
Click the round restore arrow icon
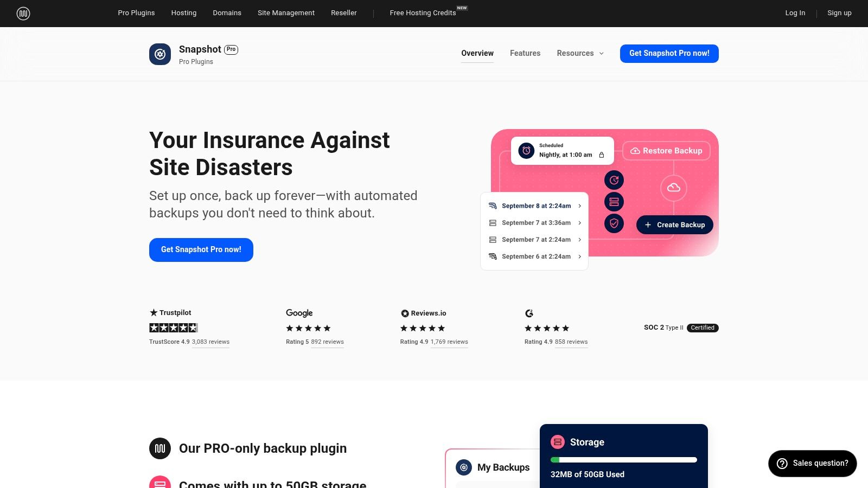(614, 180)
